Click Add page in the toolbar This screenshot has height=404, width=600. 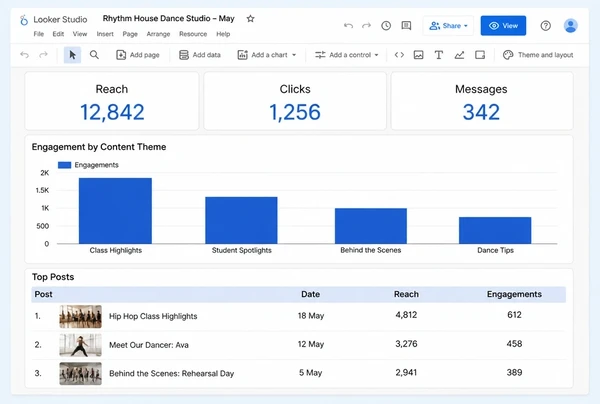138,55
